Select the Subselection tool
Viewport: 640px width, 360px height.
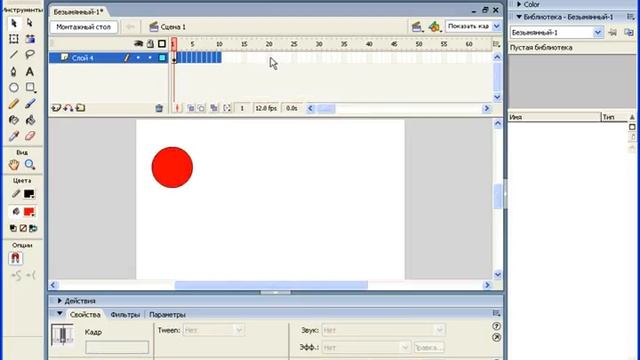[x=30, y=23]
